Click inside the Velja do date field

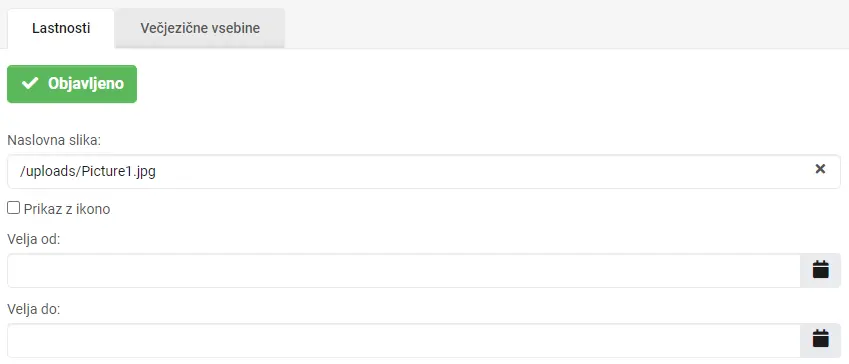[x=404, y=340]
